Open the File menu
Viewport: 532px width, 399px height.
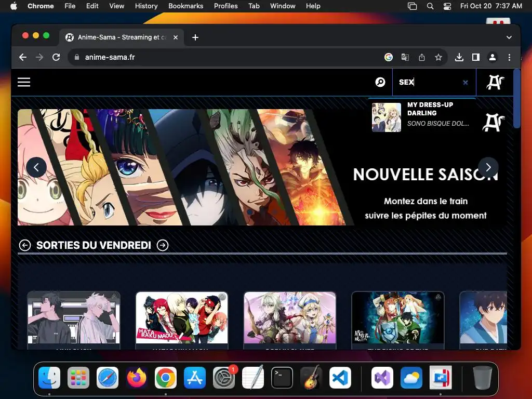pos(70,6)
